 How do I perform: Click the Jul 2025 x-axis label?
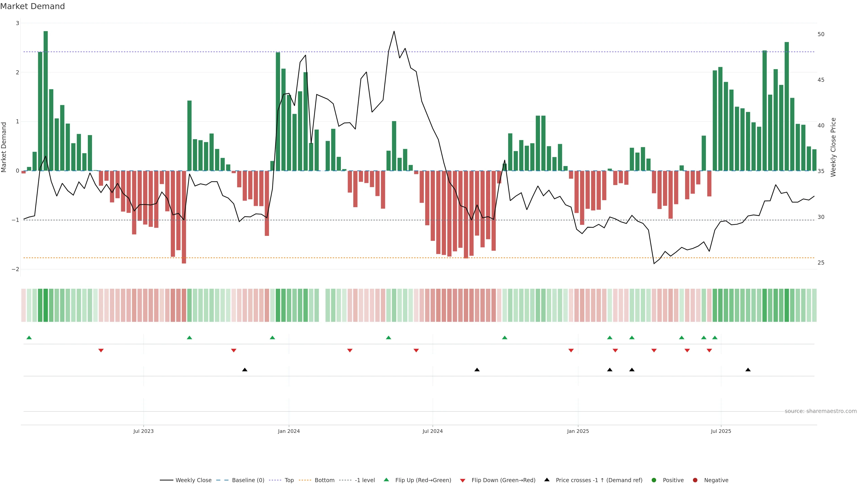(x=721, y=431)
